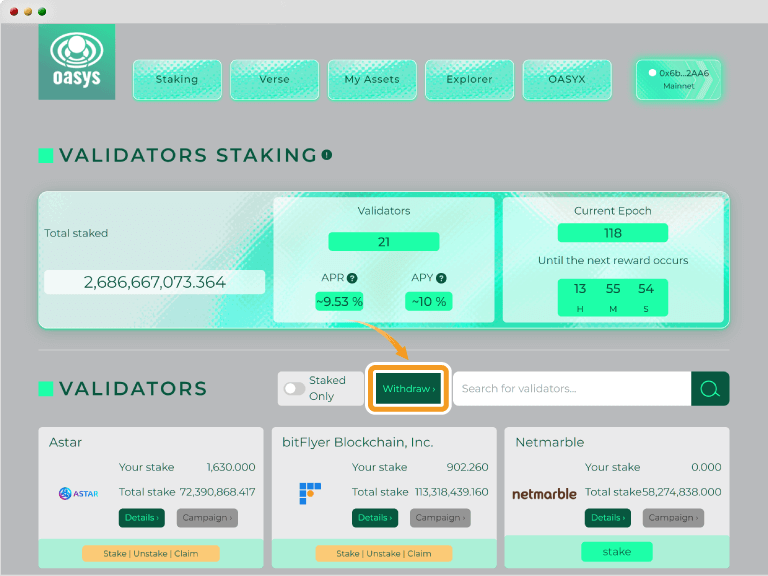This screenshot has width=768, height=576.
Task: Click the Astar logo
Action: tap(78, 493)
